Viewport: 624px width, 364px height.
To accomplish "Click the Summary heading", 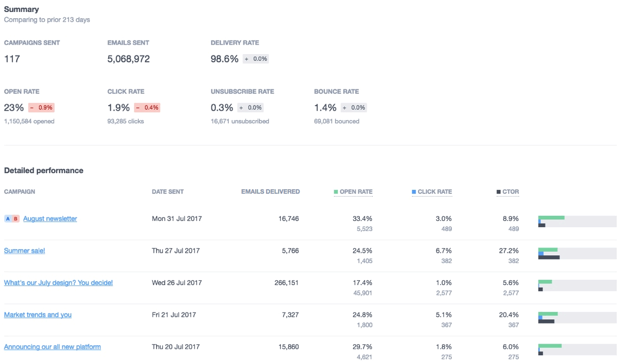I will coord(21,9).
